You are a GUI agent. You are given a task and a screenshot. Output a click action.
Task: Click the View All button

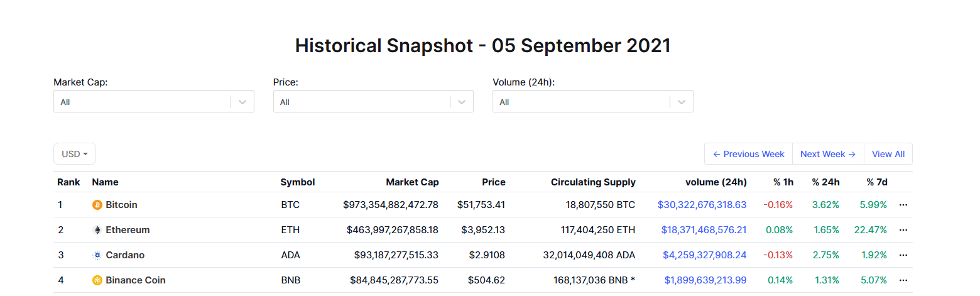[888, 154]
